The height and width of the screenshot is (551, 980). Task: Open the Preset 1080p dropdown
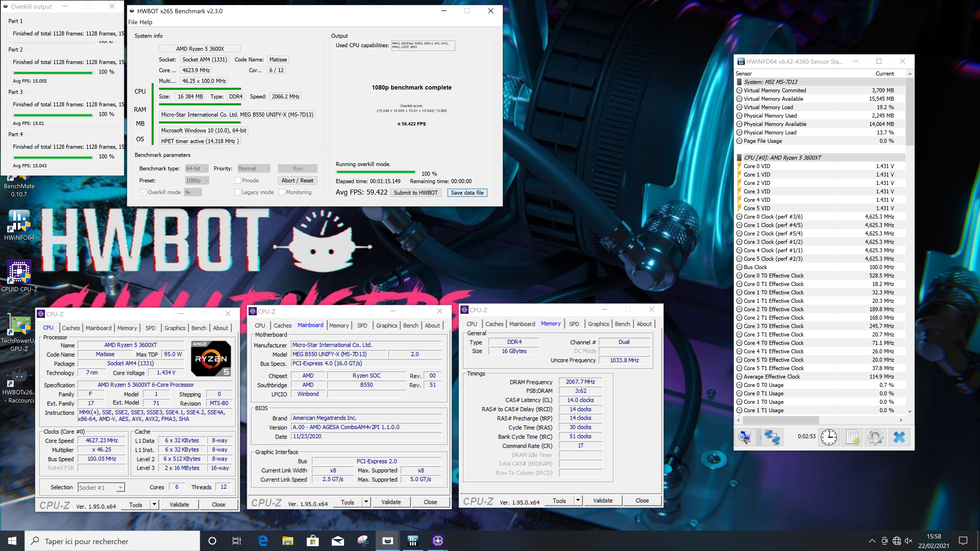tap(197, 180)
